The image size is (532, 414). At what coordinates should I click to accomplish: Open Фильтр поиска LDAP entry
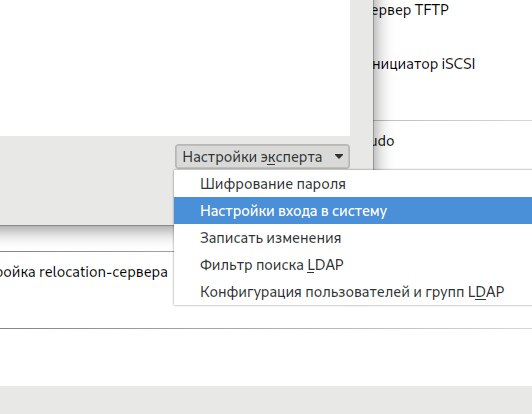click(353, 265)
